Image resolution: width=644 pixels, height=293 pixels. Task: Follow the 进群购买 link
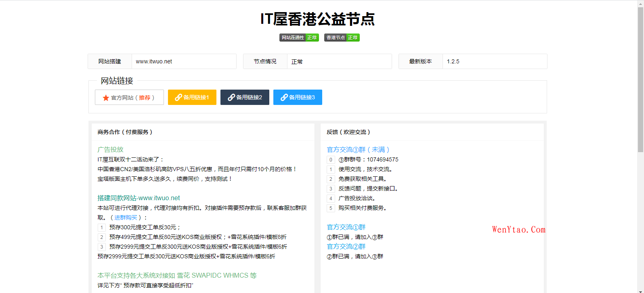pos(126,218)
